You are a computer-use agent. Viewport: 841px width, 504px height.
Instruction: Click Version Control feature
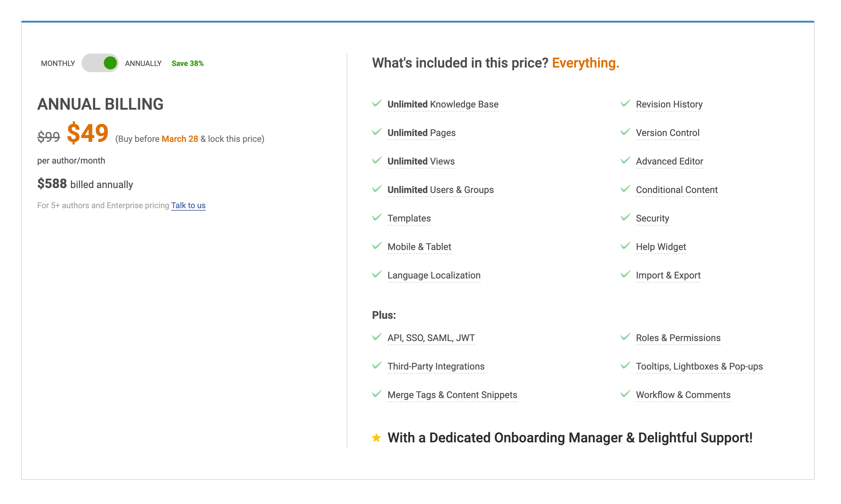[x=668, y=133]
